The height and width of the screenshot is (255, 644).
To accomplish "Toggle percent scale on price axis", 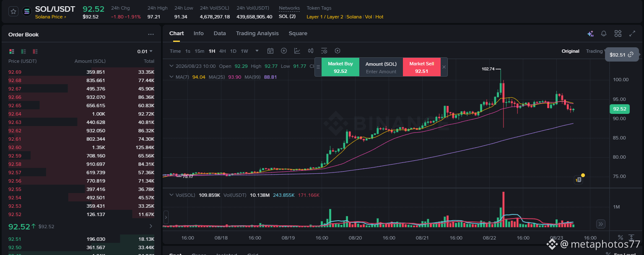I will coord(620,237).
